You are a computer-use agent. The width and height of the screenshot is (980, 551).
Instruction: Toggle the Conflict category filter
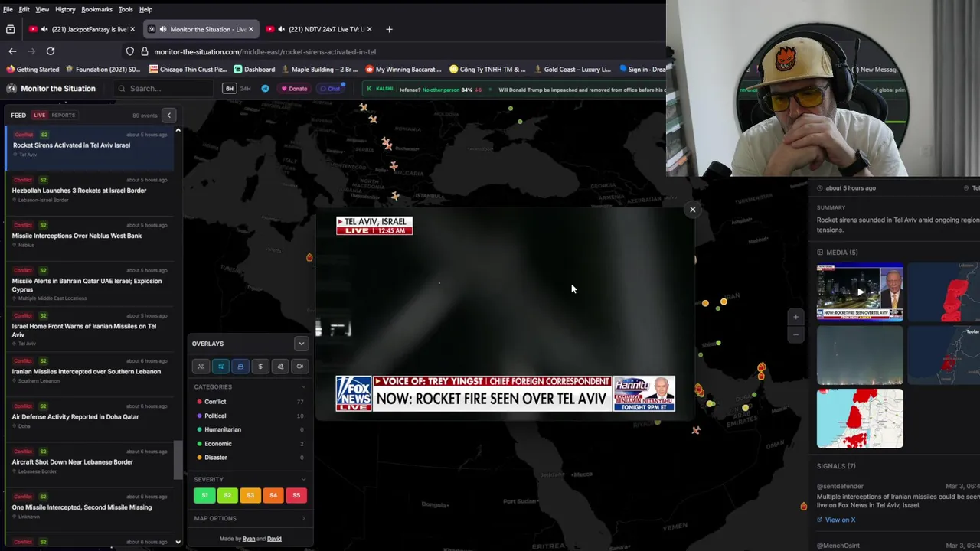(250, 401)
